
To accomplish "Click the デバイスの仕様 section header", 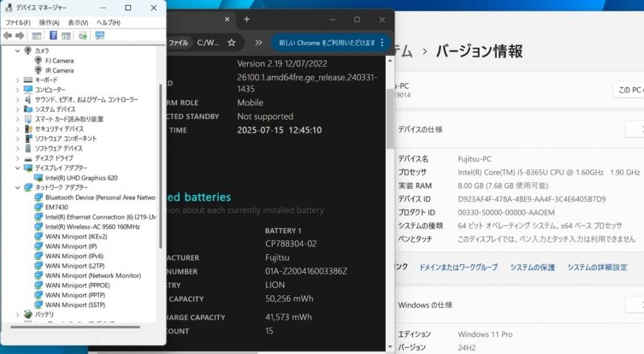I will [420, 130].
